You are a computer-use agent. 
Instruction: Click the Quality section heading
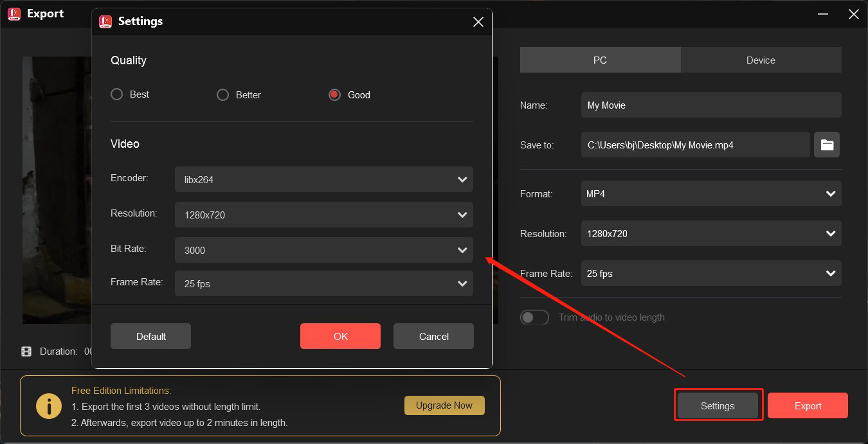[x=129, y=60]
